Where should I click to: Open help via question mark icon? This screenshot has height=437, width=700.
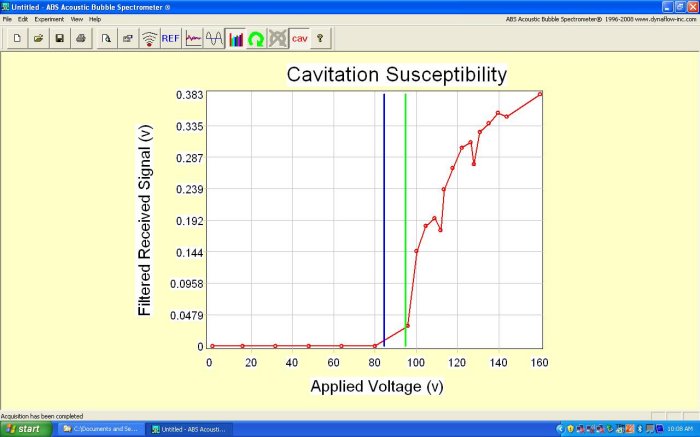click(x=320, y=39)
